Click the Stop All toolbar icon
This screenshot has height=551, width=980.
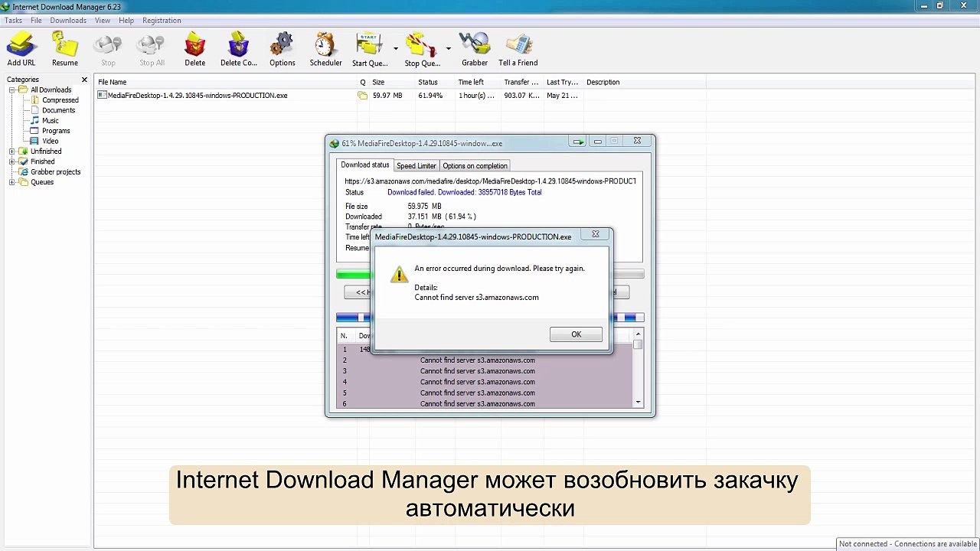(x=152, y=44)
